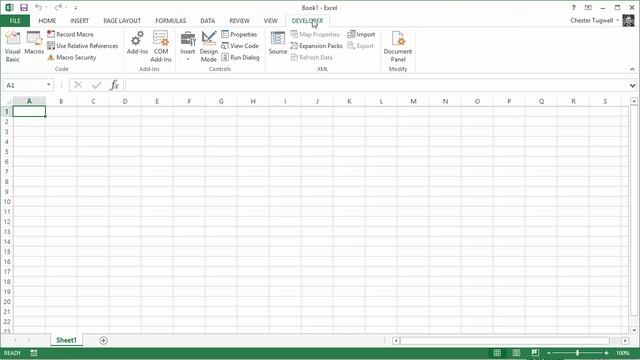Add a new sheet
This screenshot has width=640, height=360.
[x=103, y=340]
